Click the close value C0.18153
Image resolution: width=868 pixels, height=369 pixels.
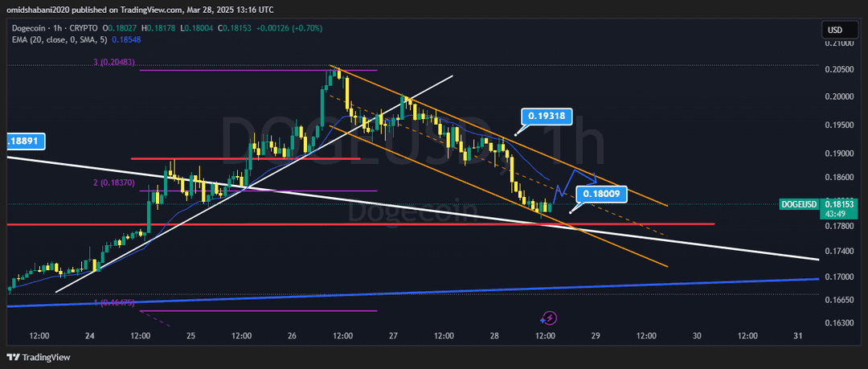235,28
